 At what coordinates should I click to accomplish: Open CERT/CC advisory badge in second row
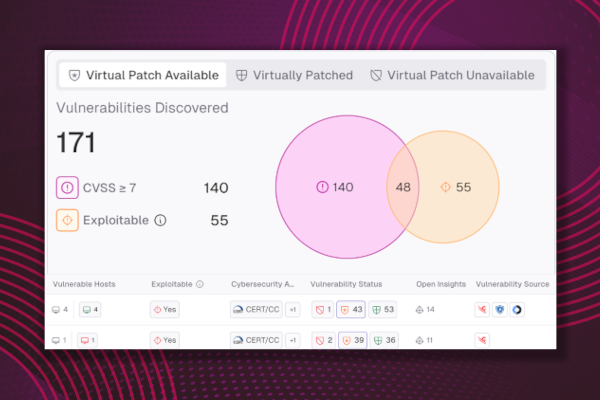point(256,340)
